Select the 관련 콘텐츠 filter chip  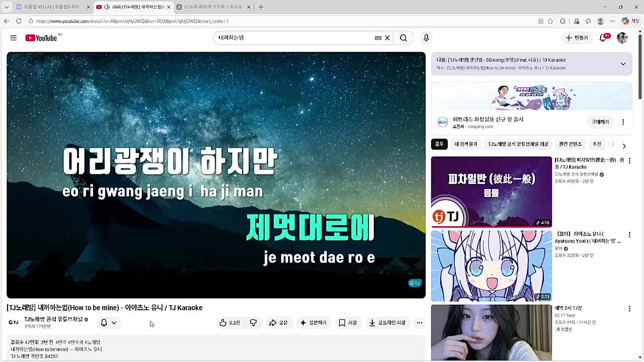[x=570, y=144]
